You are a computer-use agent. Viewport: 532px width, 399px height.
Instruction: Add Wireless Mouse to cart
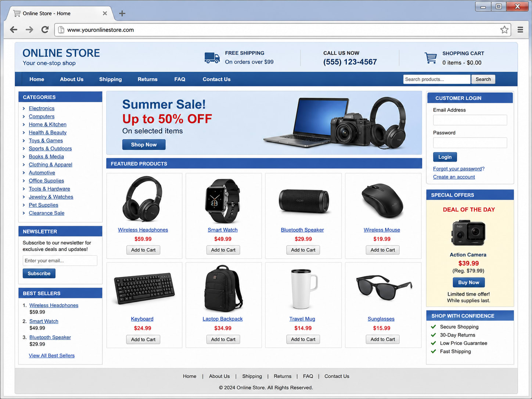pos(382,250)
